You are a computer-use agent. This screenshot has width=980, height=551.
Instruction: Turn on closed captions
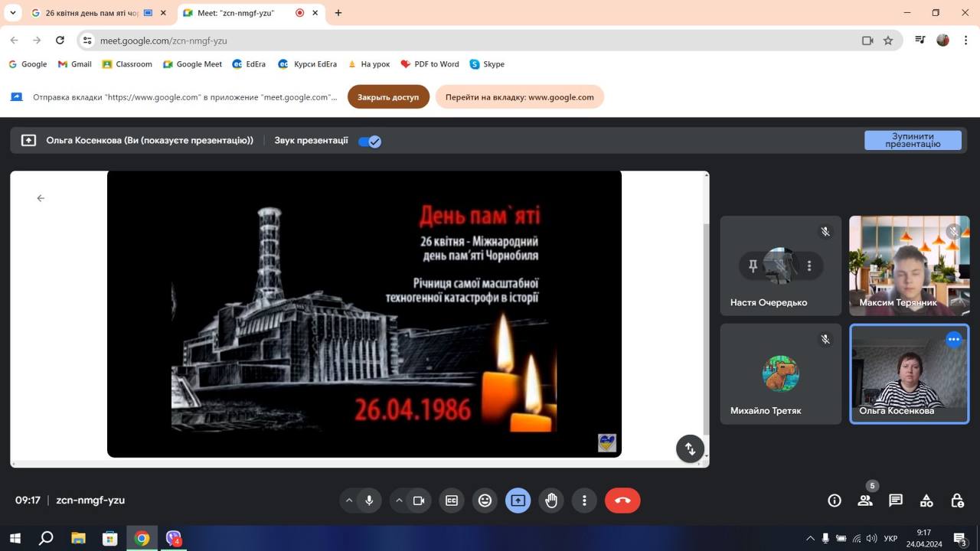[452, 500]
